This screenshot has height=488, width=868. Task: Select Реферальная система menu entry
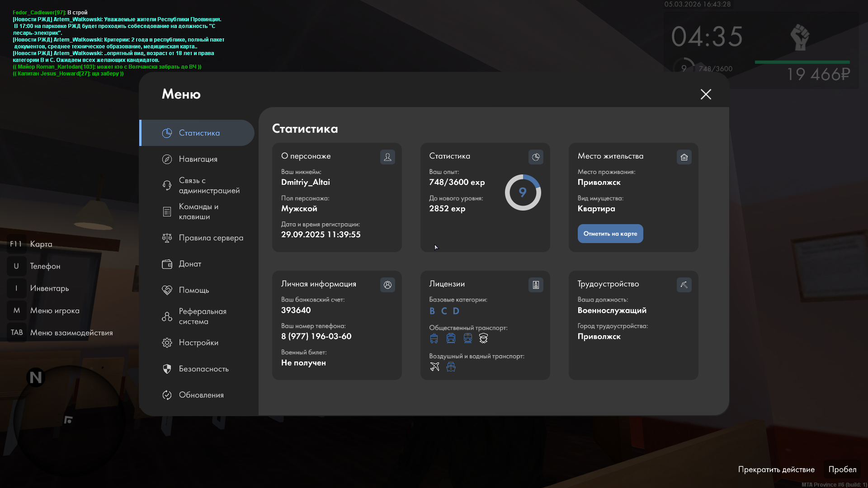click(x=202, y=316)
